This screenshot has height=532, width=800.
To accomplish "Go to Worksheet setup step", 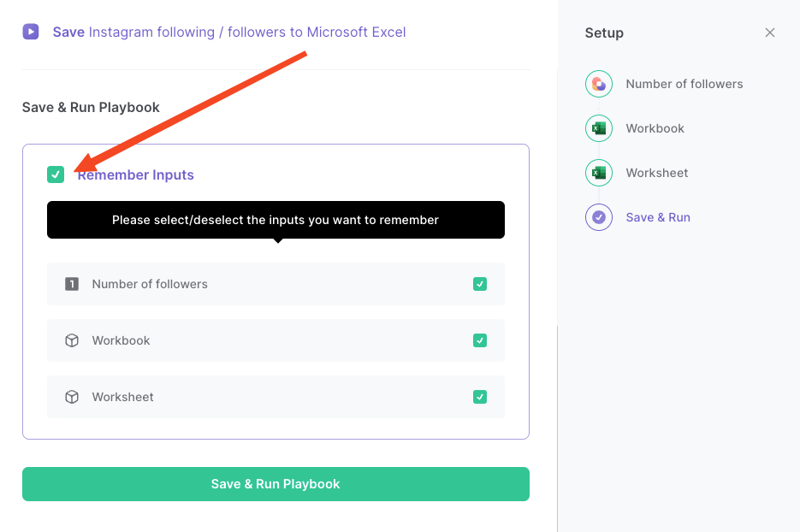I will click(x=656, y=173).
